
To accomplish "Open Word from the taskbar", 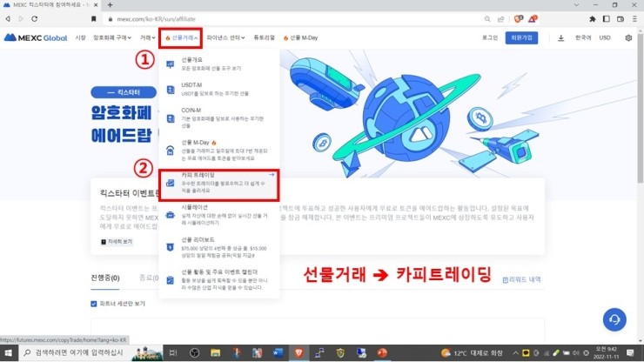I will [278, 353].
